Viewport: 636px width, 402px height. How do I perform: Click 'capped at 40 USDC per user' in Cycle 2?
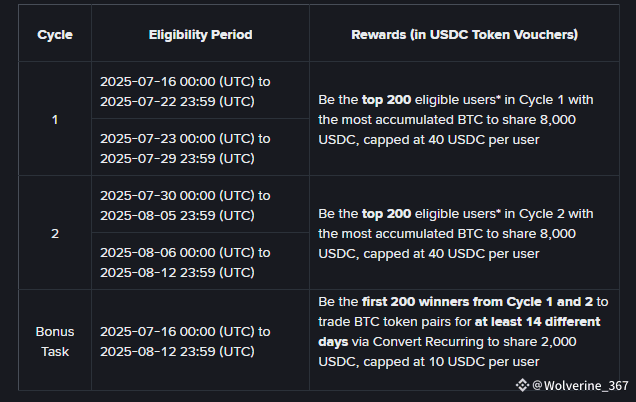pos(451,254)
